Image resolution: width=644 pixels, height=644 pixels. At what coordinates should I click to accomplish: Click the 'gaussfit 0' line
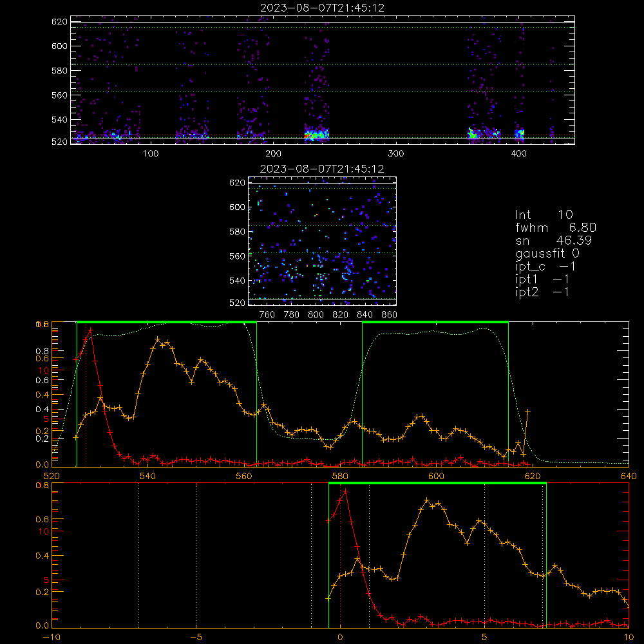(x=547, y=253)
